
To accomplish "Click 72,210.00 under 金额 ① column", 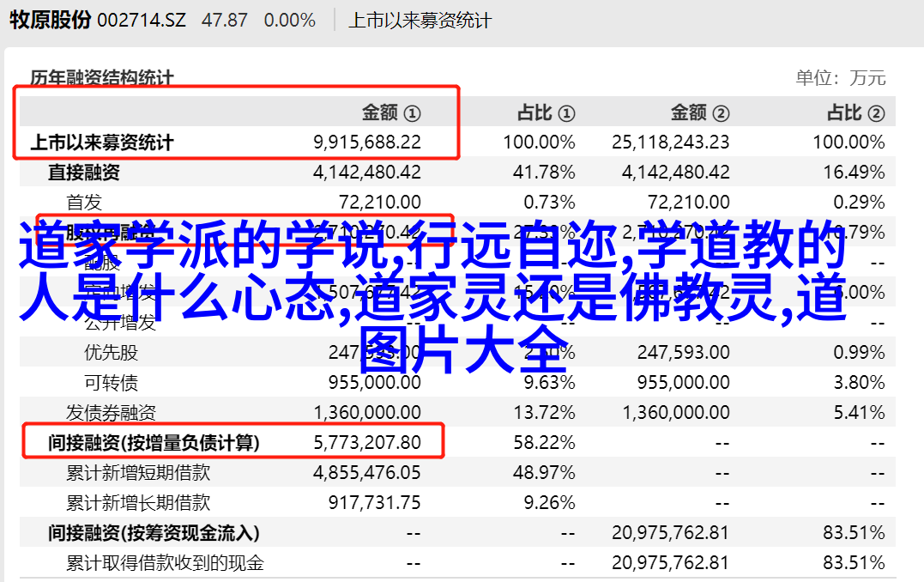I will (x=380, y=203).
